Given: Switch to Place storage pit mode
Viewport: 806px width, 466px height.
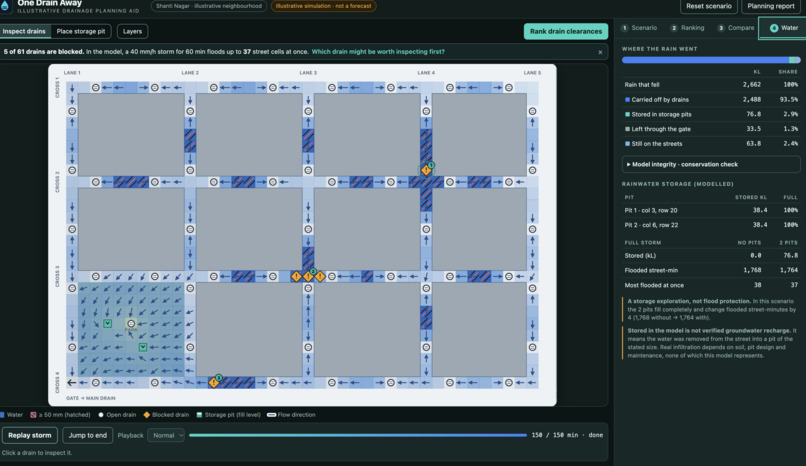Looking at the screenshot, I should click(x=81, y=31).
